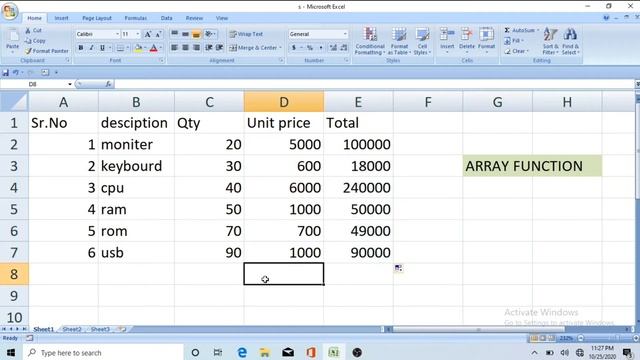The height and width of the screenshot is (360, 640).
Task: Open the Sort & Filter menu
Action: coord(550,41)
